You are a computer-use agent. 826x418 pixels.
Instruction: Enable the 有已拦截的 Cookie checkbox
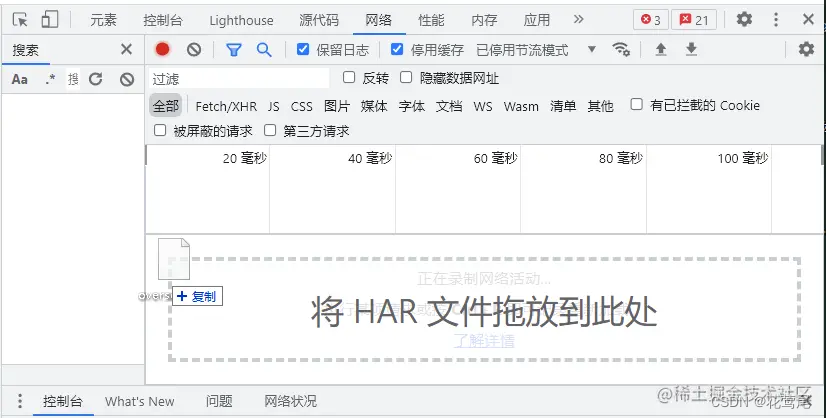pyautogui.click(x=636, y=104)
